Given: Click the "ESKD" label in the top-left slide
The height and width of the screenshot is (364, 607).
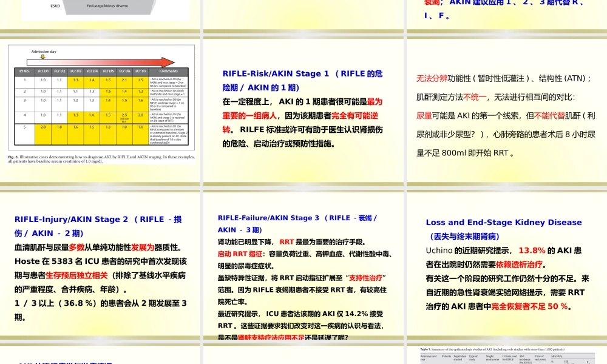Looking at the screenshot, I should pos(55,6).
